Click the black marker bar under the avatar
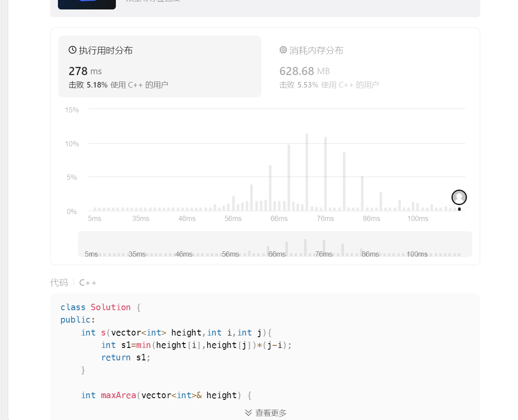 point(459,209)
